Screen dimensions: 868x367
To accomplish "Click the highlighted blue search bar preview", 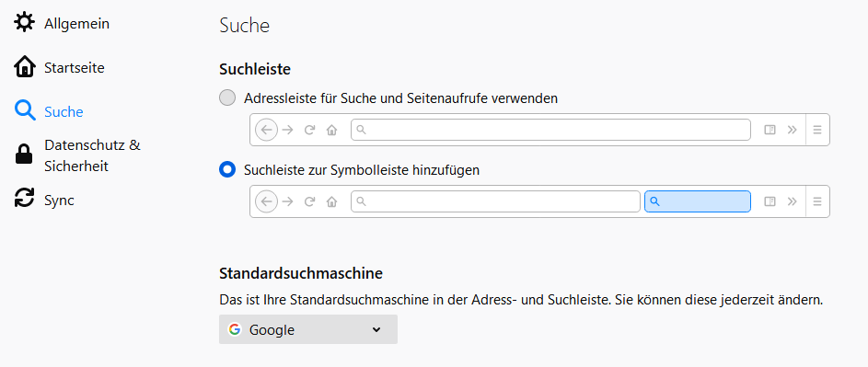I will [x=698, y=201].
